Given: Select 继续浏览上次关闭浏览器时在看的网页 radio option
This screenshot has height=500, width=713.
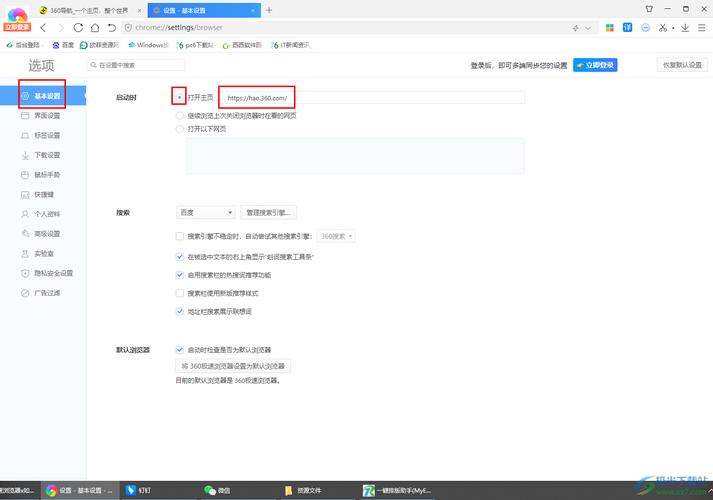Looking at the screenshot, I should pyautogui.click(x=180, y=115).
